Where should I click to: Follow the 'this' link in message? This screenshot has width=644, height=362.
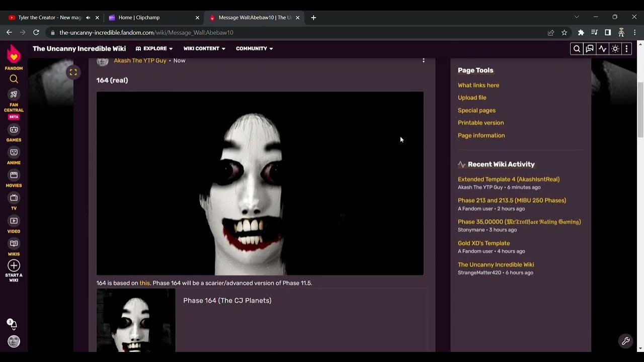[144, 283]
